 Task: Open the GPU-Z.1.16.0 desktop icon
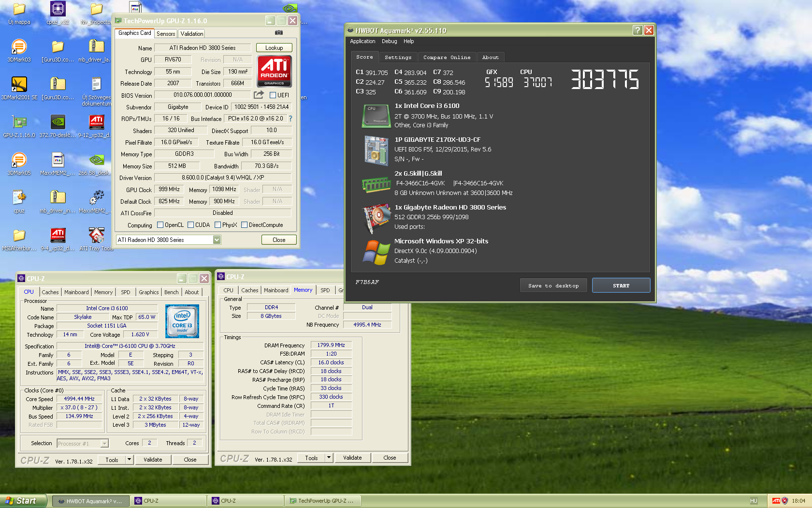pos(19,126)
